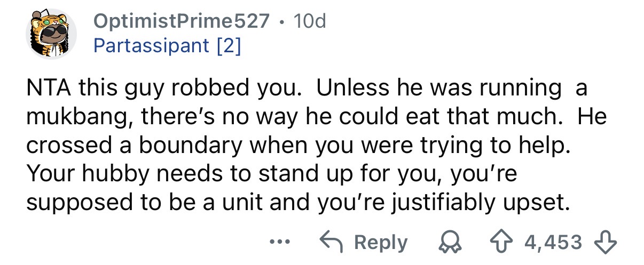Click the 10d comment timestamp
644x265 pixels.
tap(309, 21)
